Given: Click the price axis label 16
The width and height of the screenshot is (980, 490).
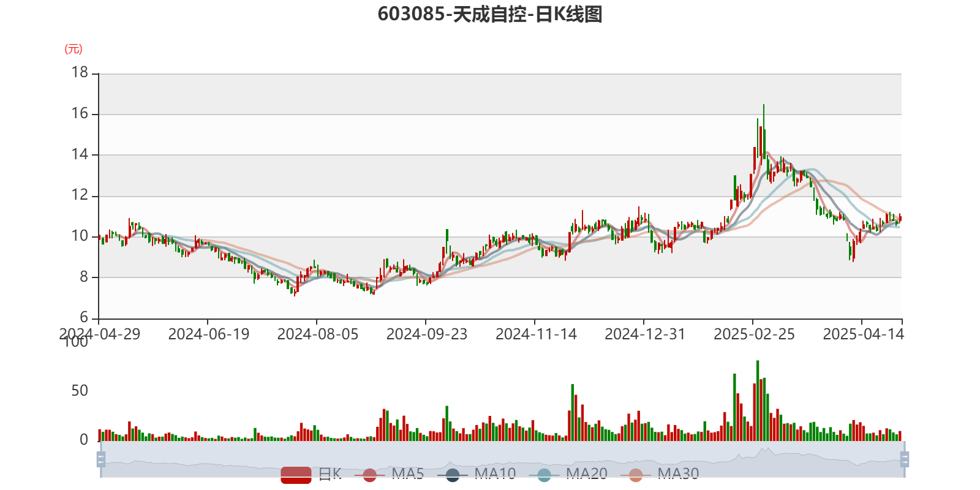Looking at the screenshot, I should [80, 113].
